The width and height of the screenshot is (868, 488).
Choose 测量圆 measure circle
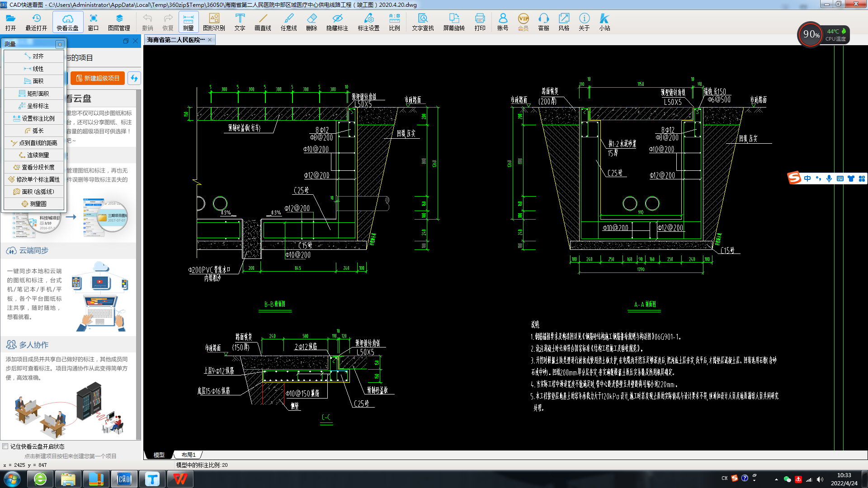[34, 204]
